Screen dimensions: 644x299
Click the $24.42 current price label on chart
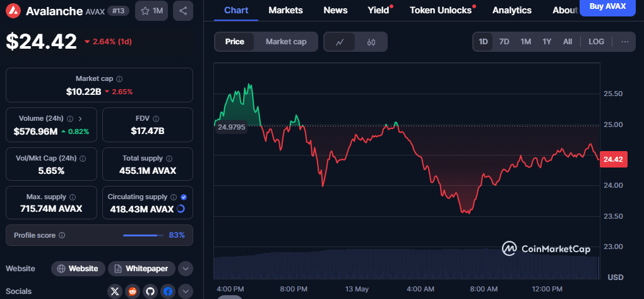[614, 159]
